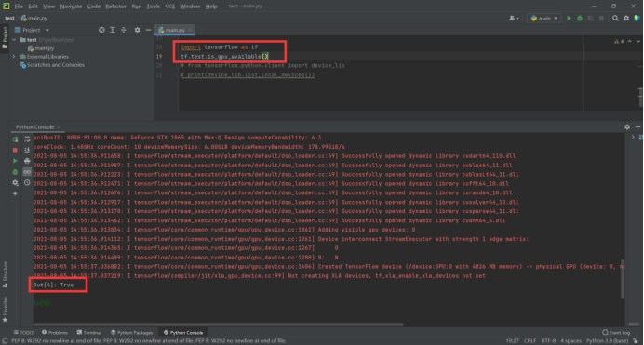Image resolution: width=644 pixels, height=345 pixels.
Task: Open Project panel options gear
Action: point(137,30)
